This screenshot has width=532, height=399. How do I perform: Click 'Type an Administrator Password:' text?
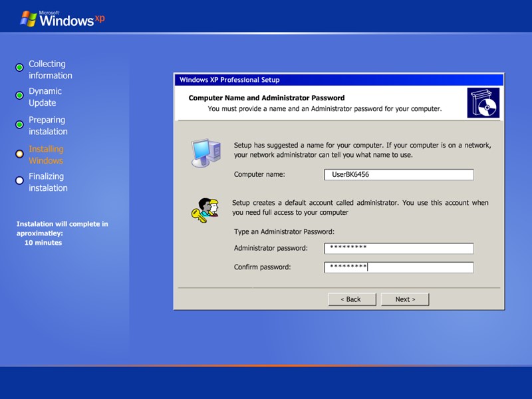click(x=284, y=231)
